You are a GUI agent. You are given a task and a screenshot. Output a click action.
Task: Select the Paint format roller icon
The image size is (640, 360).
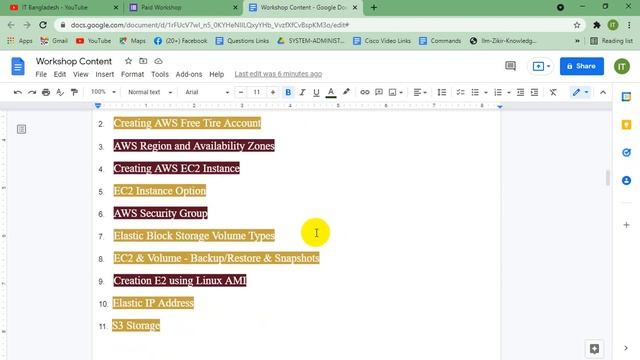74,92
